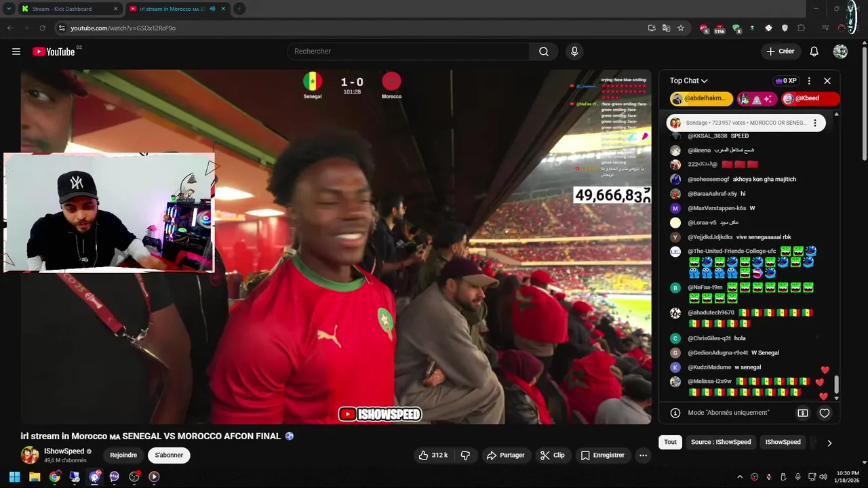The height and width of the screenshot is (488, 868).
Task: Like the video with 312 k thumbs up
Action: [435, 455]
